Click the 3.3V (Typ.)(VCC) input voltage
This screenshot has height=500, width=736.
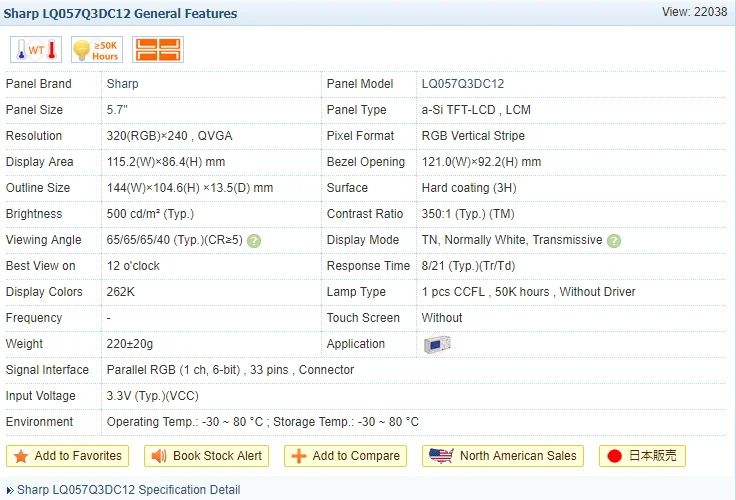tap(153, 396)
